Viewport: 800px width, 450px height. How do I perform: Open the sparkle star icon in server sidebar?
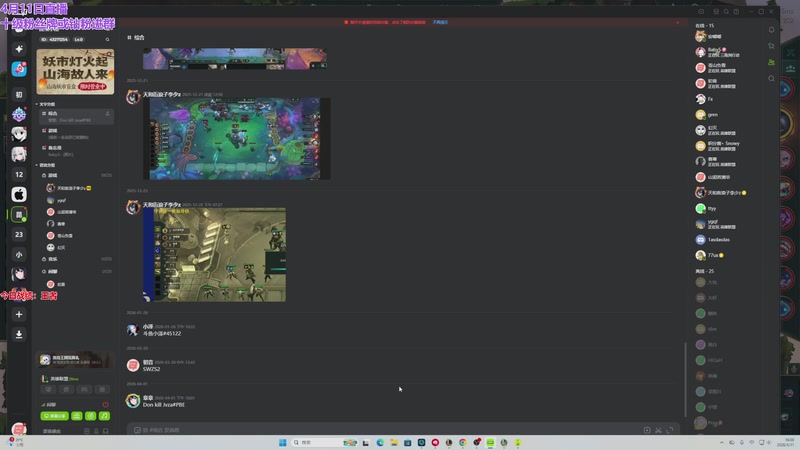19,49
